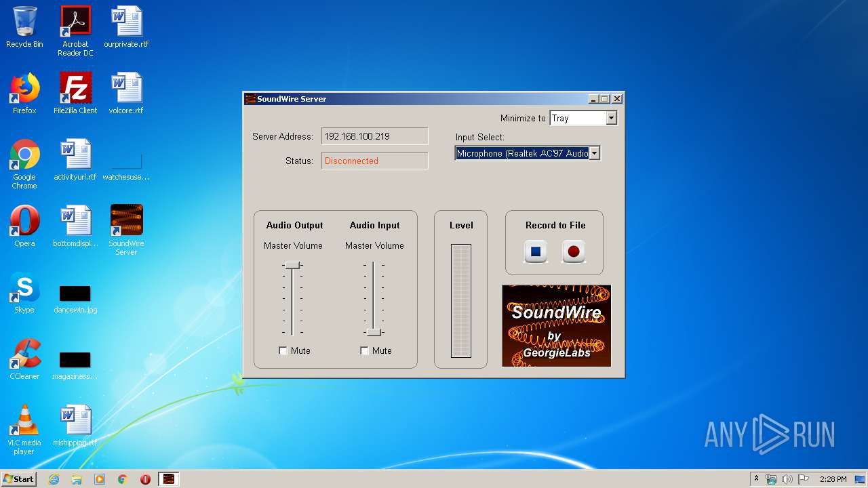Click the Audio Input volume slider handle
Viewport: 868px width, 488px height.
coord(374,332)
